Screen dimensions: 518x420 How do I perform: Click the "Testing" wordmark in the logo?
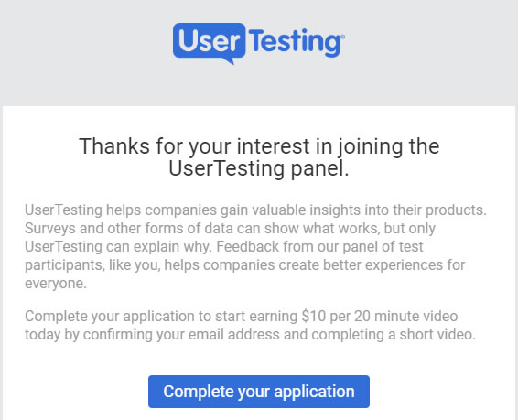click(295, 43)
